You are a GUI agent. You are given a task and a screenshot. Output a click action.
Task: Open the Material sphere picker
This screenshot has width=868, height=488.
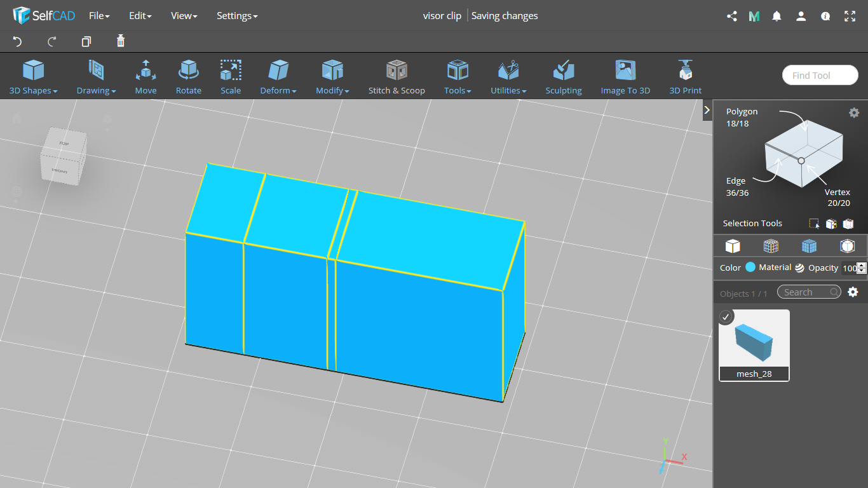click(799, 268)
